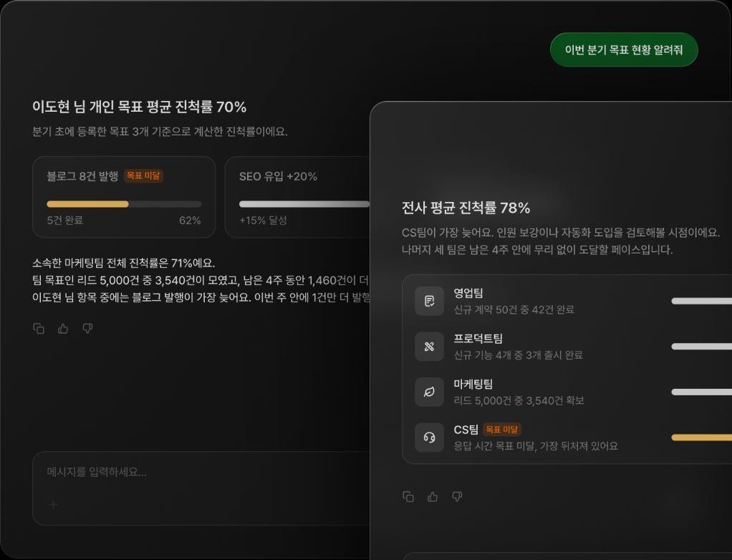This screenshot has width=732, height=560.
Task: Click the 블로그 8건 발행 progress bar
Action: (x=124, y=204)
